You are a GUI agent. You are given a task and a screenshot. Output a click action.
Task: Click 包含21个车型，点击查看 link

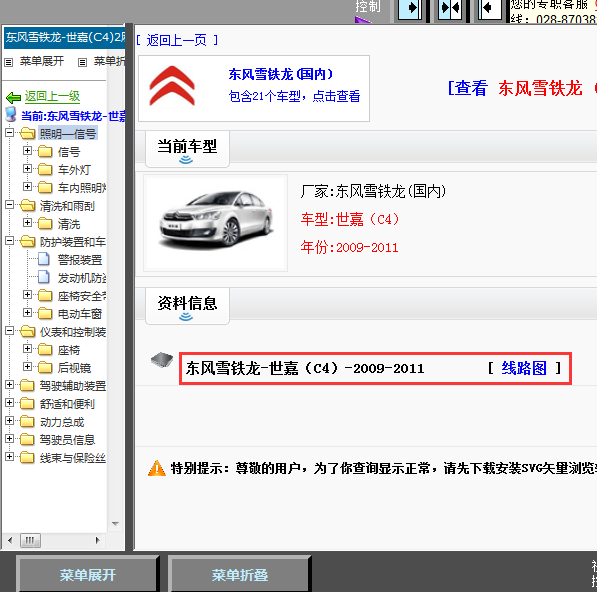[294, 96]
